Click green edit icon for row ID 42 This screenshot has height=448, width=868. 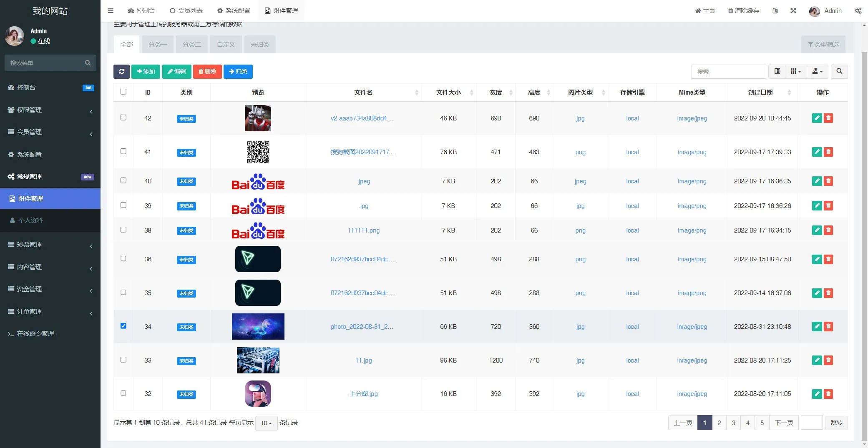[817, 118]
